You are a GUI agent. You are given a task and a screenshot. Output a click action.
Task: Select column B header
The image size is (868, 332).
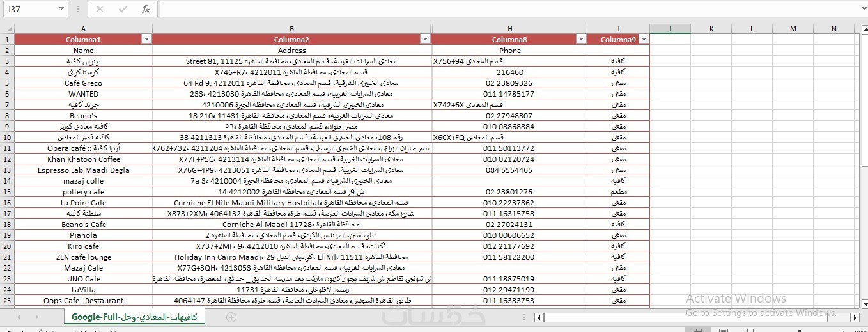pyautogui.click(x=292, y=29)
